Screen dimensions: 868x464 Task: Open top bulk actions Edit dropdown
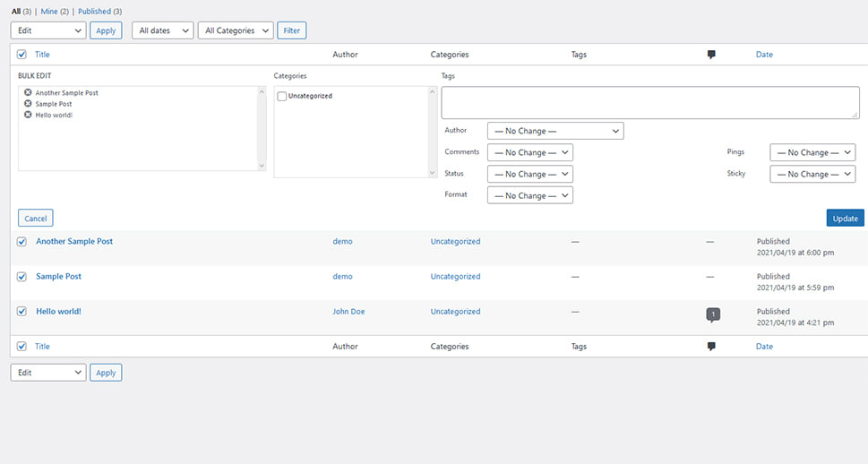click(x=48, y=30)
